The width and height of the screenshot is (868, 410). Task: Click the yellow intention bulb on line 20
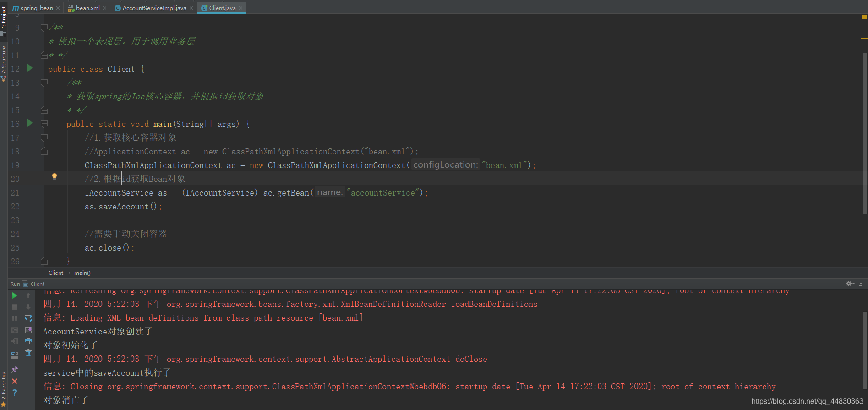pyautogui.click(x=55, y=177)
